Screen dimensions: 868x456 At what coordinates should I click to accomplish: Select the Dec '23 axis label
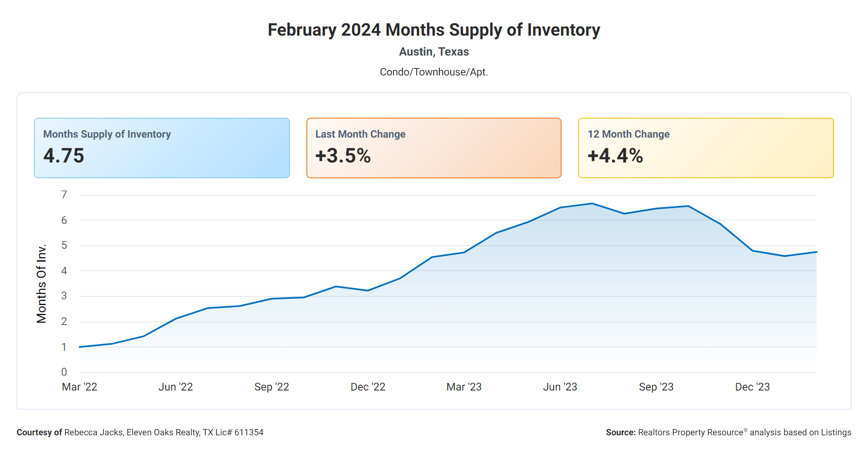click(752, 387)
